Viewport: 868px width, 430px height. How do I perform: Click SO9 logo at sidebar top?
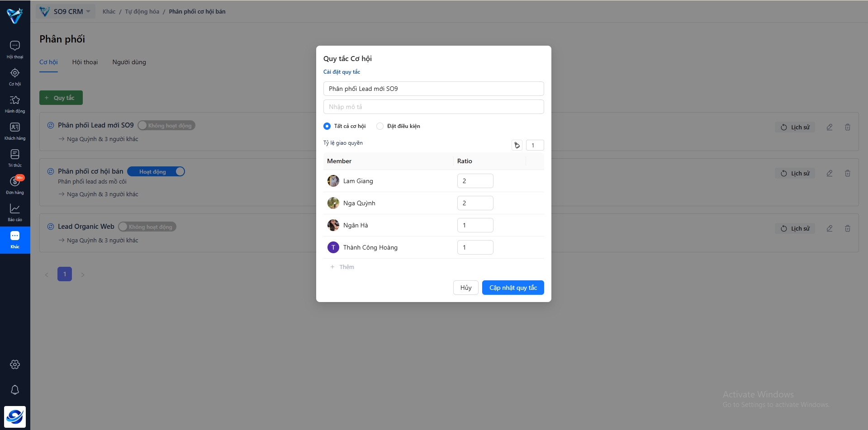(x=15, y=16)
